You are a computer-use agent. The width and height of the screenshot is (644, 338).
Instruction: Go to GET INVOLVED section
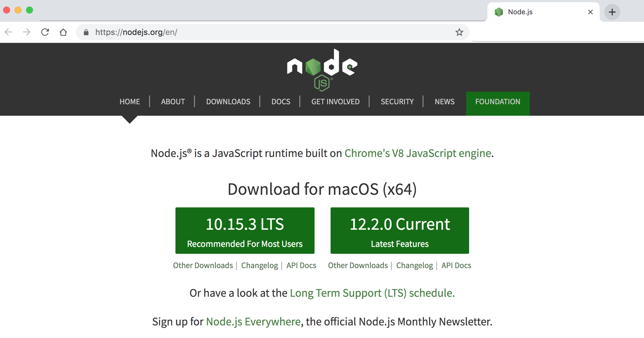pyautogui.click(x=335, y=102)
